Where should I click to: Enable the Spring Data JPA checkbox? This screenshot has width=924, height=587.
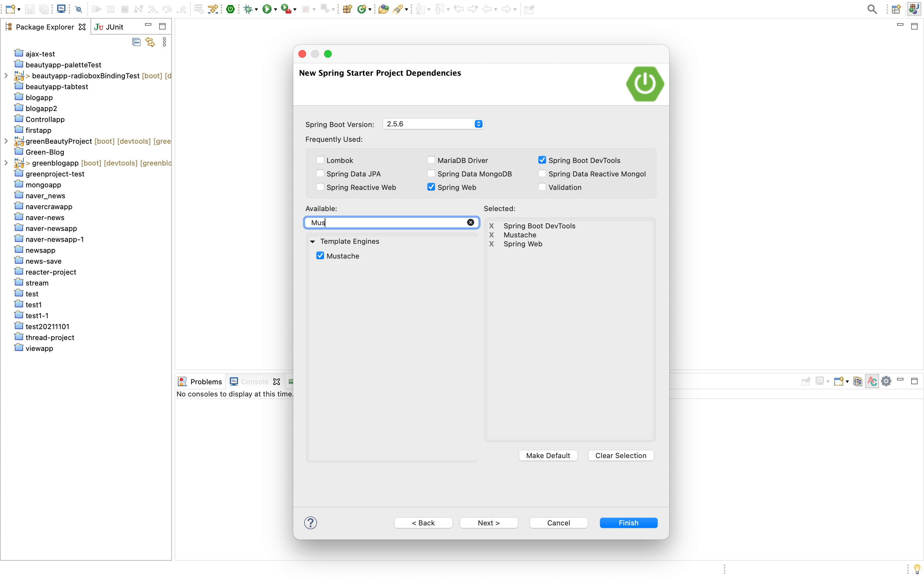tap(320, 174)
